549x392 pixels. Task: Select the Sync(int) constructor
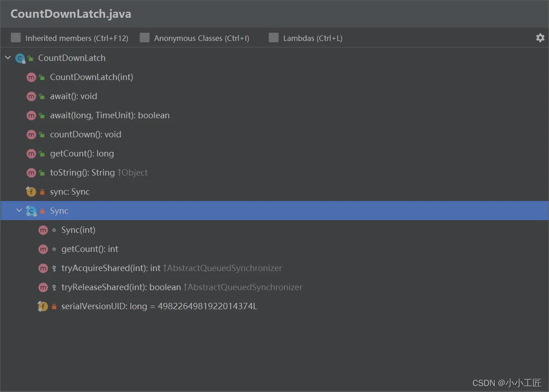point(78,230)
